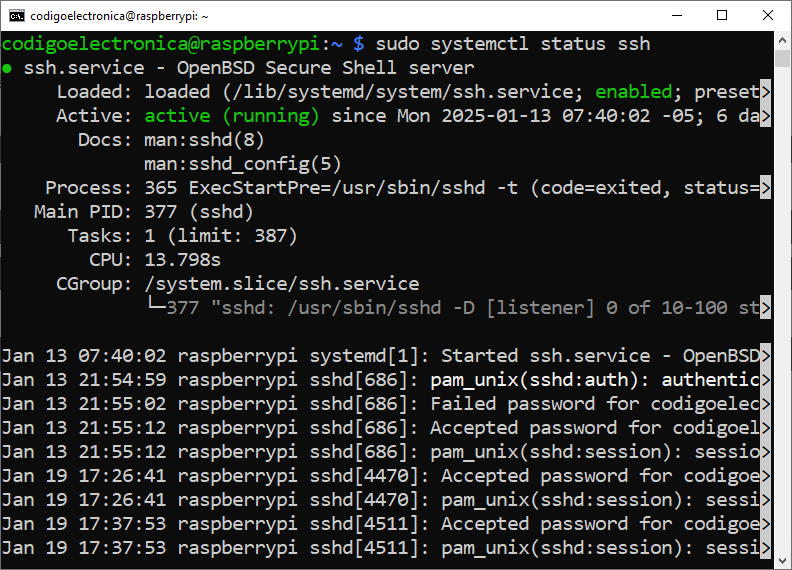Click the Tasks value '1 (limit: 387)'
The width and height of the screenshot is (792, 570).
click(x=221, y=236)
